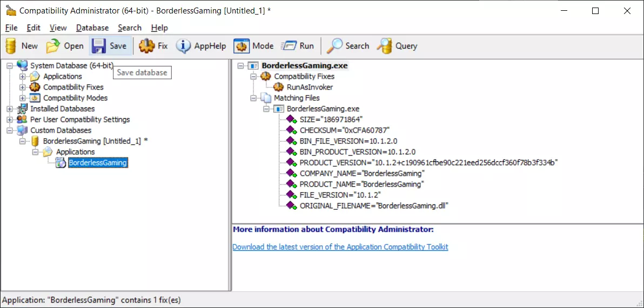Click the AppHelp toolbar icon
The image size is (644, 308).
(184, 46)
